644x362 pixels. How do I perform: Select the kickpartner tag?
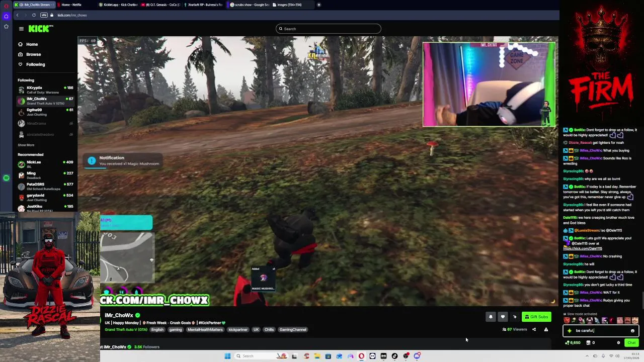tap(238, 330)
